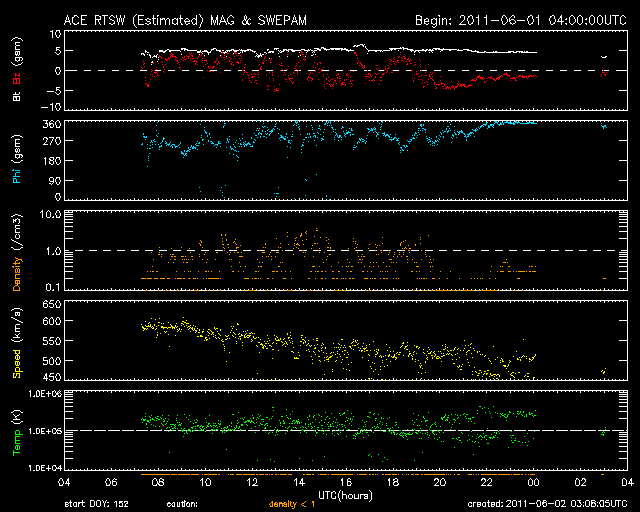This screenshot has width=640, height=512.
Task: Click the "06" hour label on the time axis
Action: pos(111,482)
